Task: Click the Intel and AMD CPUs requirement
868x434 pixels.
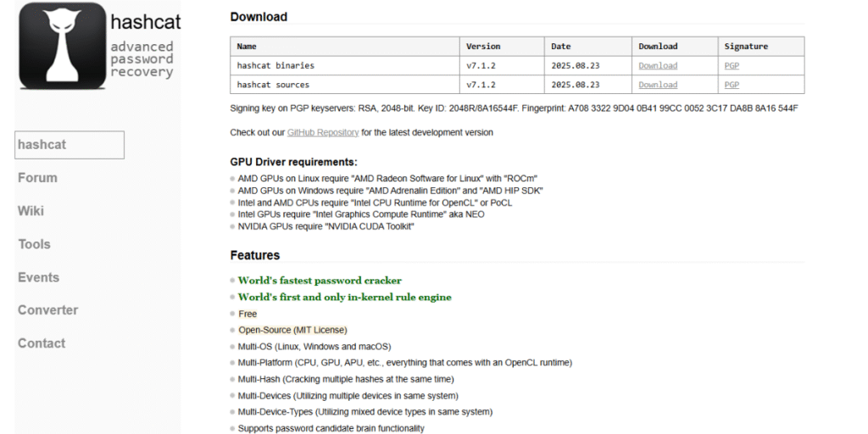Action: [x=375, y=203]
